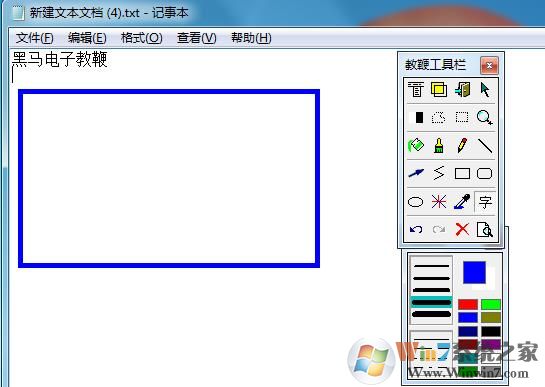545x387 pixels.
Task: Open the 格式(O) menu
Action: [x=141, y=38]
